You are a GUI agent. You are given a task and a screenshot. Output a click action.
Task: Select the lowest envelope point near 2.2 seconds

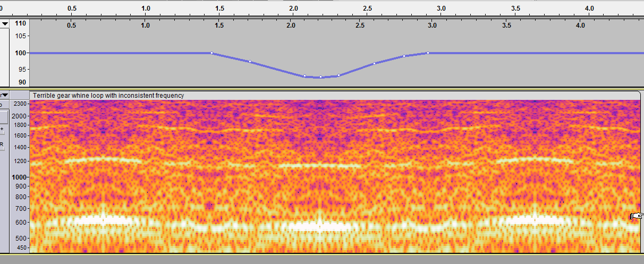[x=320, y=77]
